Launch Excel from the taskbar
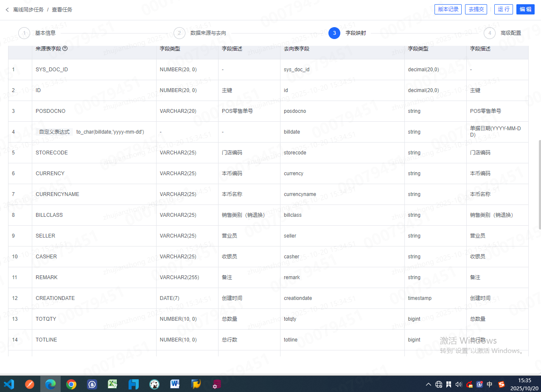541x392 pixels. click(x=113, y=384)
